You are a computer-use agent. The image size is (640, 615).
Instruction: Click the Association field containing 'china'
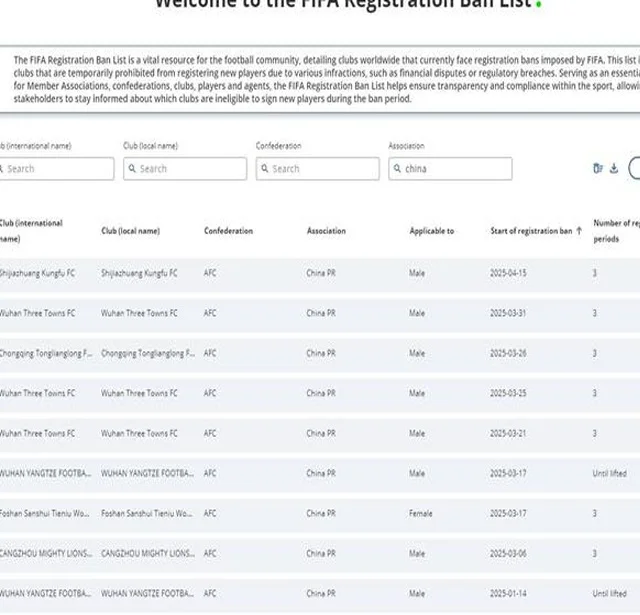click(x=450, y=169)
